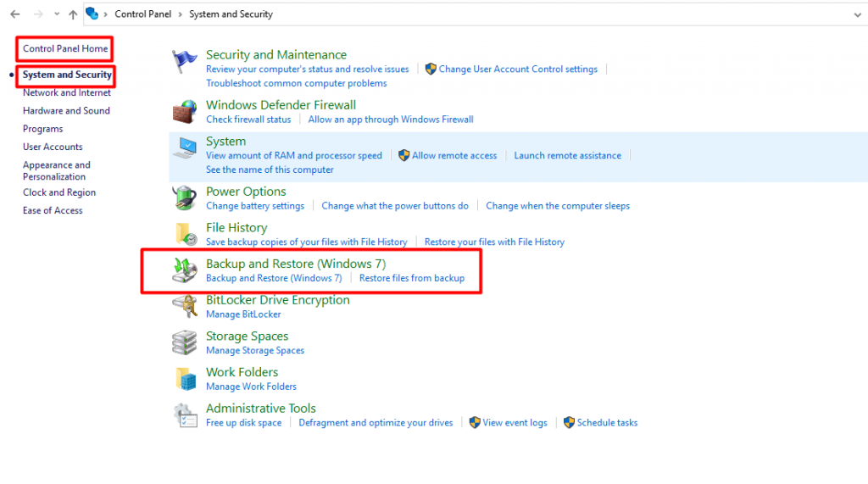This screenshot has width=868, height=484.
Task: Open Change User Account Control settings link
Action: pos(518,69)
